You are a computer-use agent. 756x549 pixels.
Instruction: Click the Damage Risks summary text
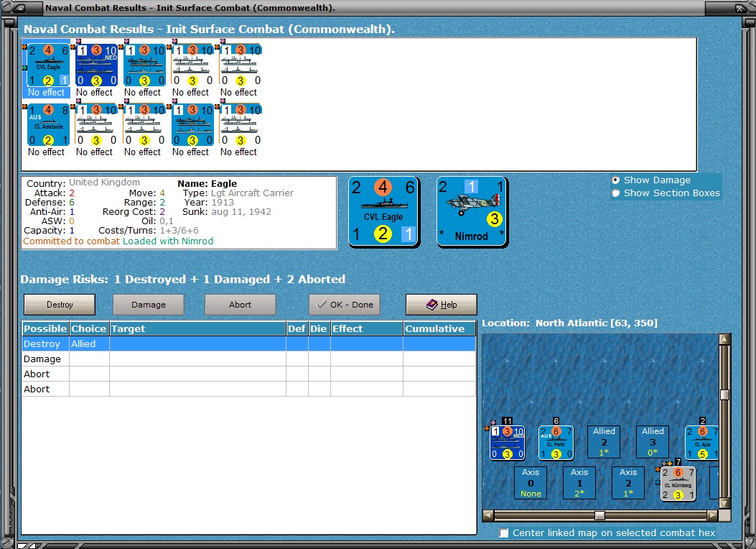(183, 280)
